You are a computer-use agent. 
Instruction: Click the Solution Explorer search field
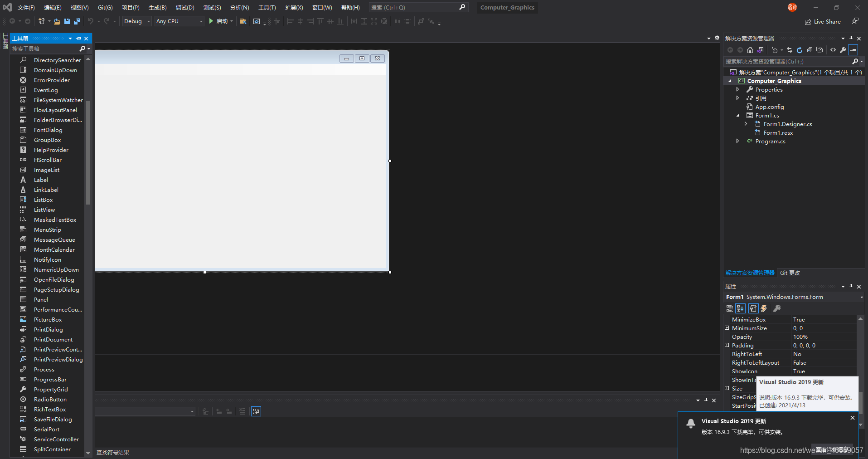pos(788,61)
